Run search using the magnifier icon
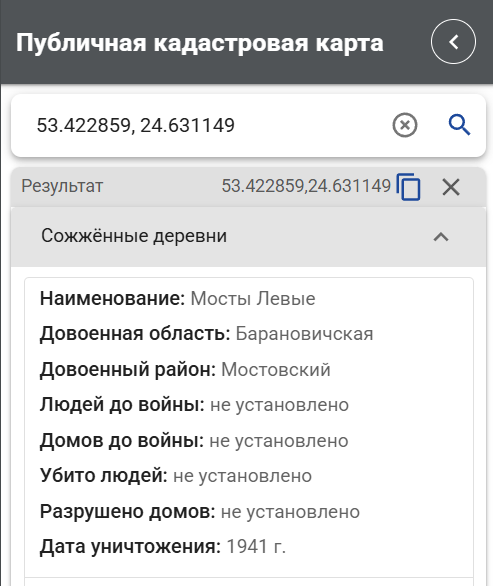Screen dimensions: 493x586 (459, 125)
